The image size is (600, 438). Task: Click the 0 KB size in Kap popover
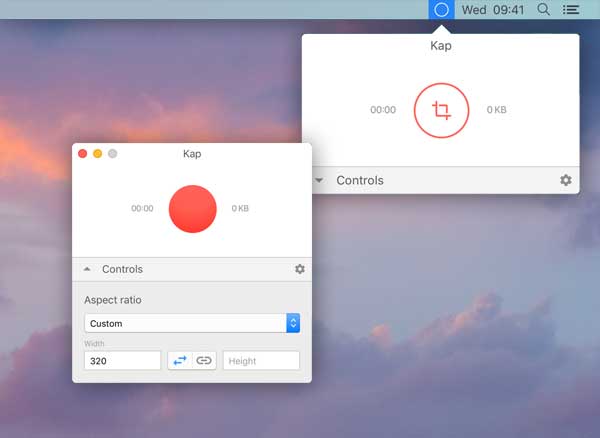click(497, 110)
